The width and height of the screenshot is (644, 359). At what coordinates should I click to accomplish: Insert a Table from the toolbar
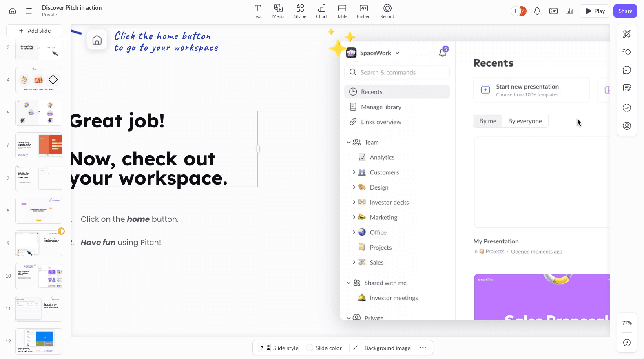click(342, 11)
